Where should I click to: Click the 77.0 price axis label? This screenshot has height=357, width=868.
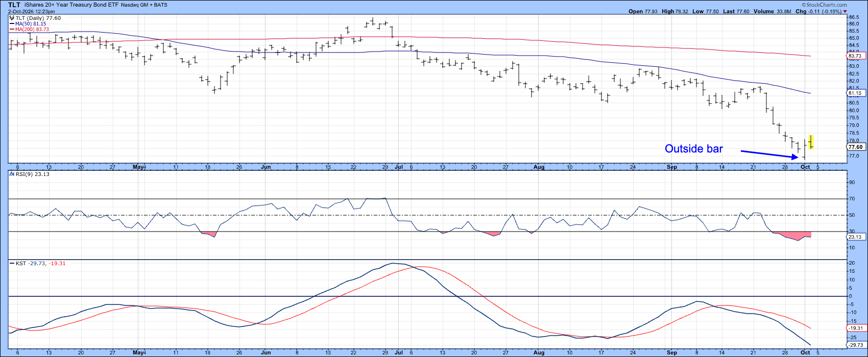pyautogui.click(x=854, y=156)
